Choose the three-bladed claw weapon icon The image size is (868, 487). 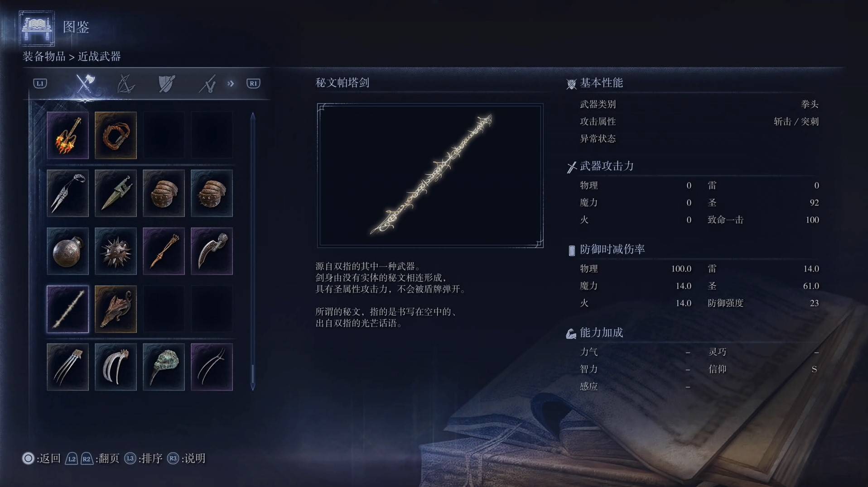point(68,367)
